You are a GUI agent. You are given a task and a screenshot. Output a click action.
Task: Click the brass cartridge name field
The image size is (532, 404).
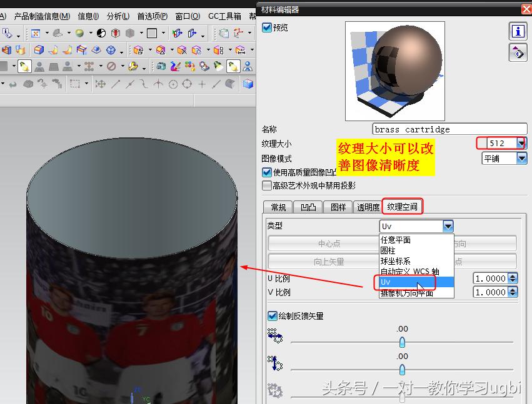point(449,129)
